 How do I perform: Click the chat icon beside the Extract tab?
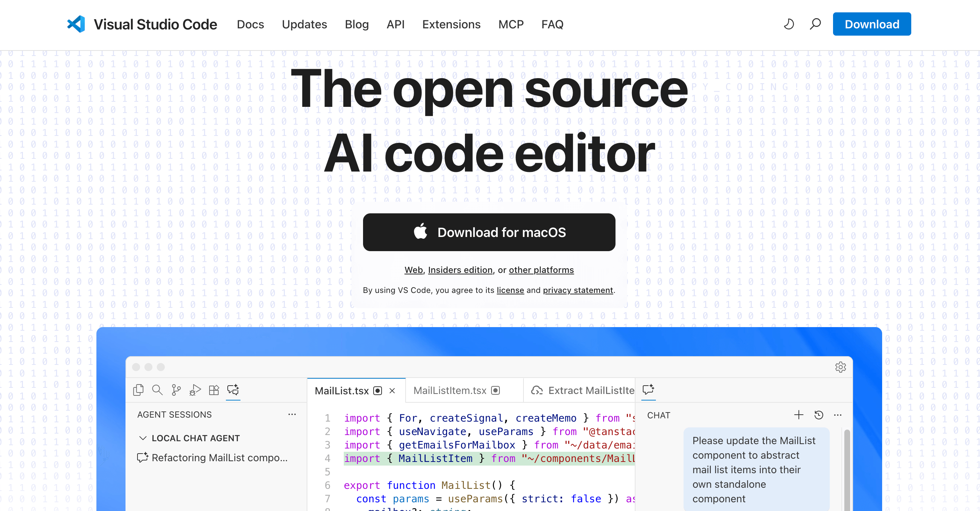pos(648,390)
